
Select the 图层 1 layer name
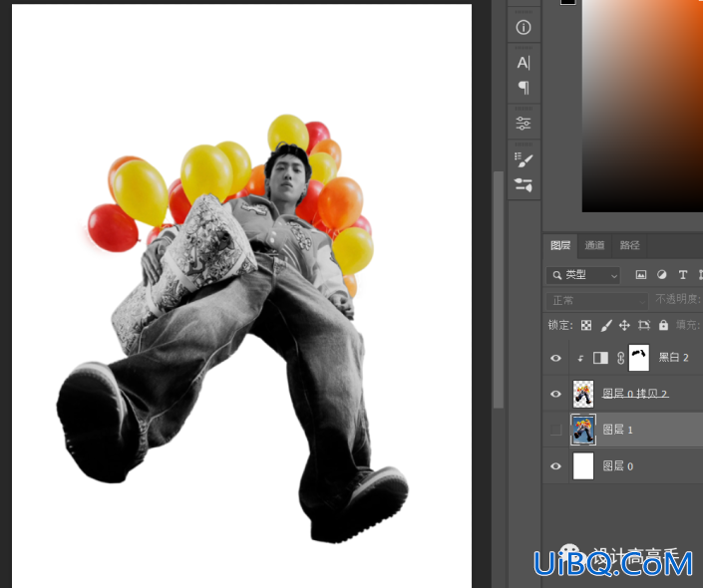click(617, 430)
